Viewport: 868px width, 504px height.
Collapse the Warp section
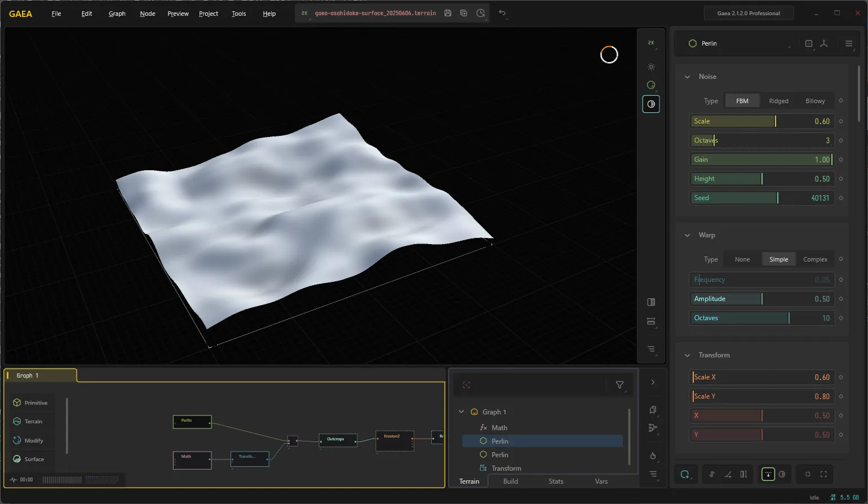(687, 235)
